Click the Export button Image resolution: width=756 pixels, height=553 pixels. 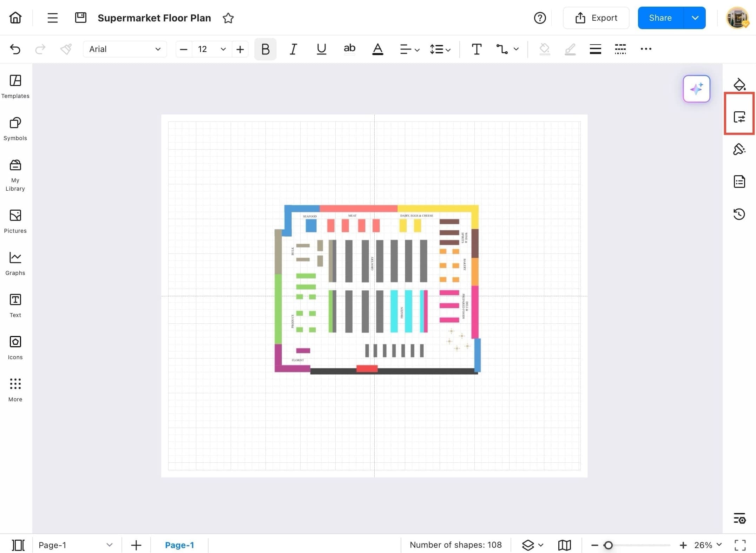pyautogui.click(x=596, y=18)
